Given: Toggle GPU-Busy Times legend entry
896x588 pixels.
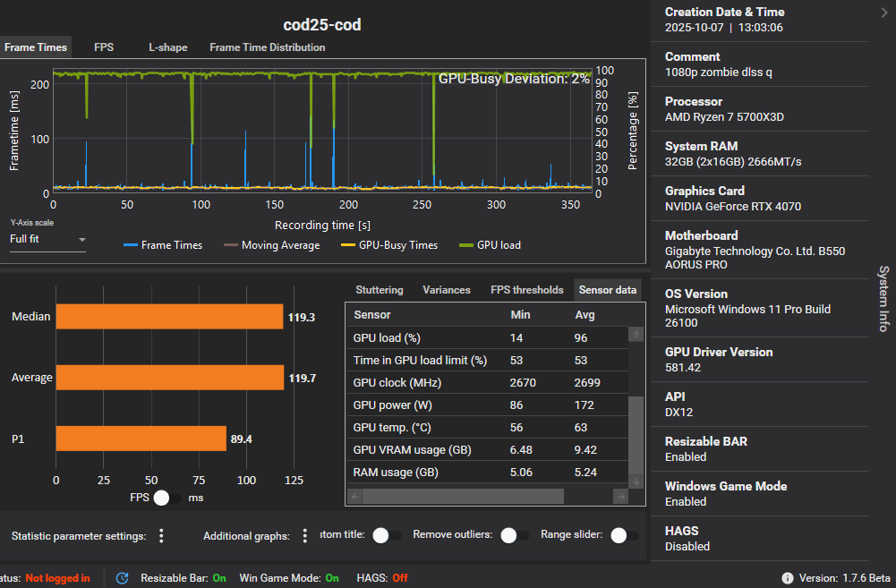Looking at the screenshot, I should pos(389,245).
